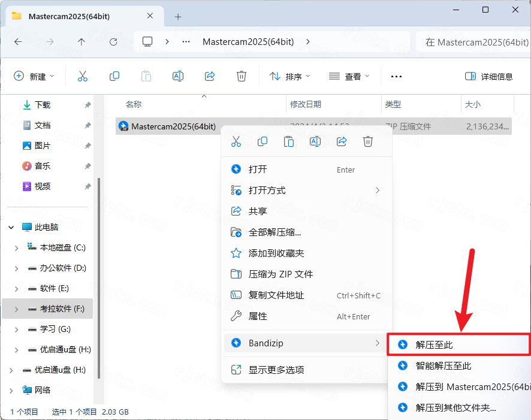Click the Paste icon in the context menu

(x=288, y=141)
